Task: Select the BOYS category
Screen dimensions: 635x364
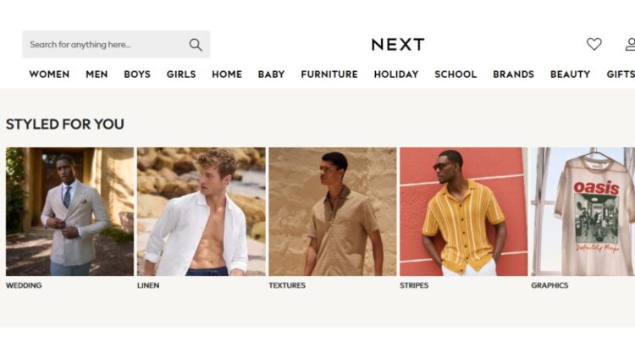Action: pyautogui.click(x=137, y=74)
